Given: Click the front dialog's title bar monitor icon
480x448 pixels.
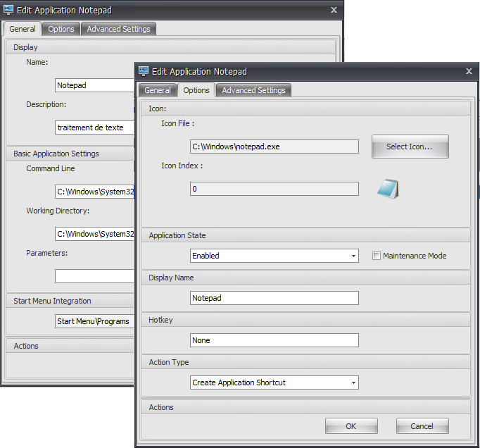Looking at the screenshot, I should 144,72.
